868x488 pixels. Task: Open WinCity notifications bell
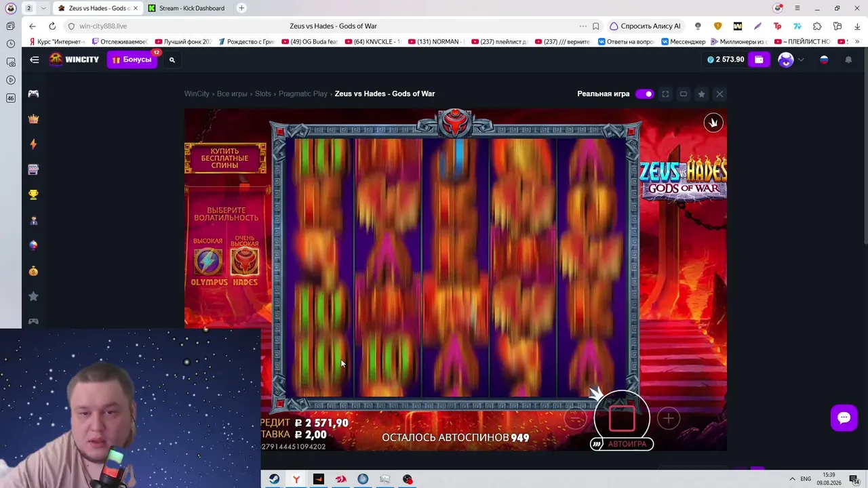pyautogui.click(x=848, y=60)
